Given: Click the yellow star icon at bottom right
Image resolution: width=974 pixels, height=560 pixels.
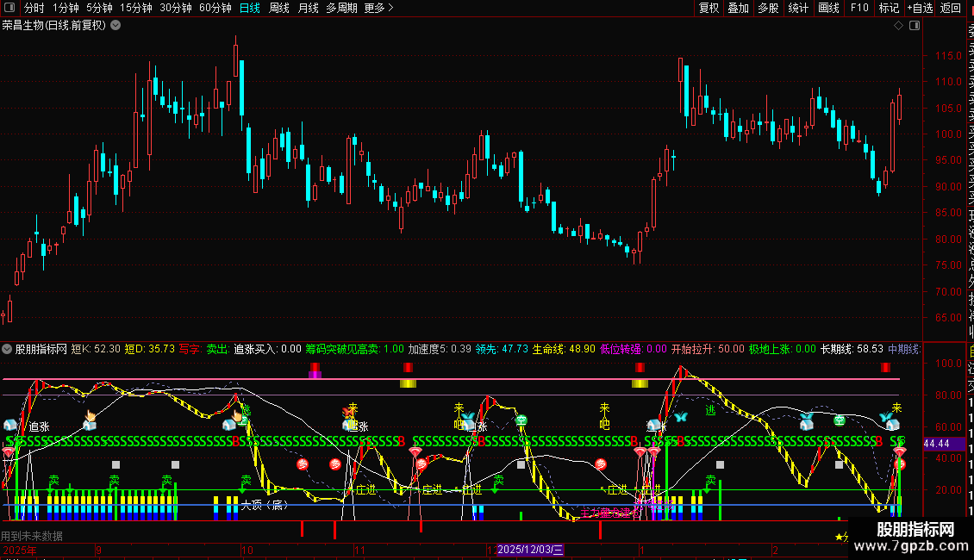Looking at the screenshot, I should click(x=840, y=537).
